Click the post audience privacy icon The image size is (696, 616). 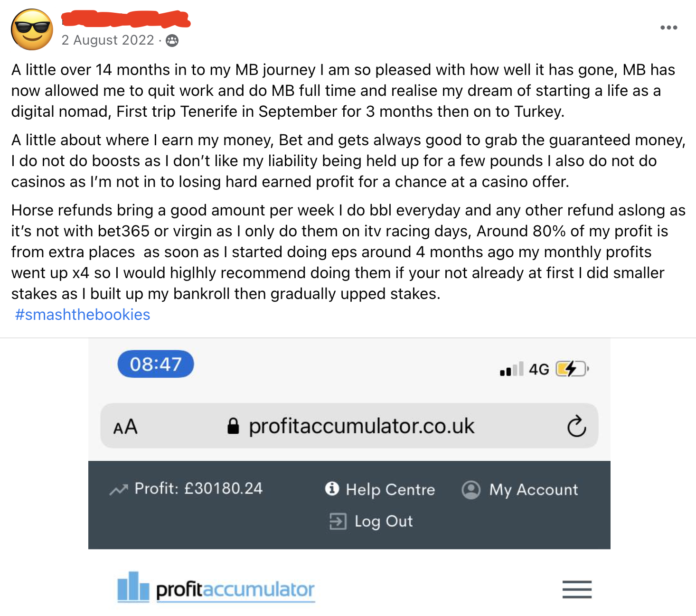tap(172, 41)
